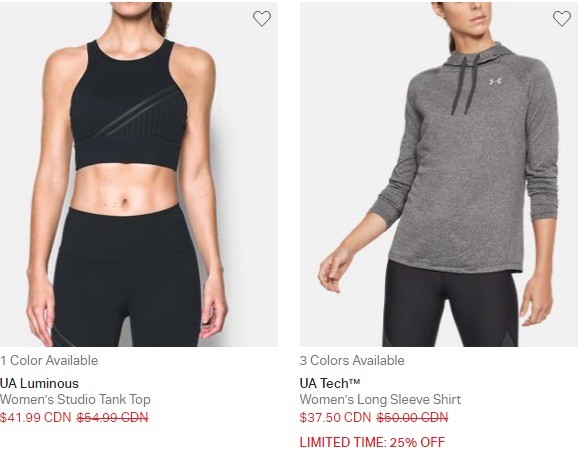Click the $37.50 CDN sale price

[335, 417]
